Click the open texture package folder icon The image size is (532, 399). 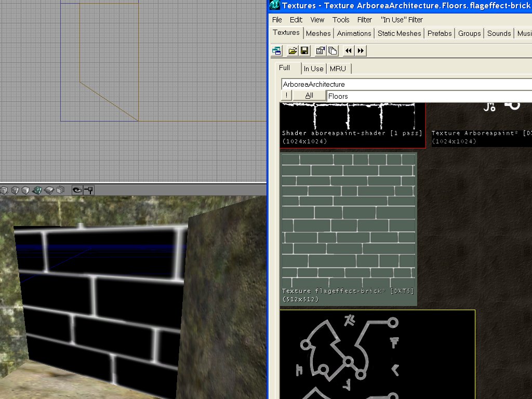point(292,50)
